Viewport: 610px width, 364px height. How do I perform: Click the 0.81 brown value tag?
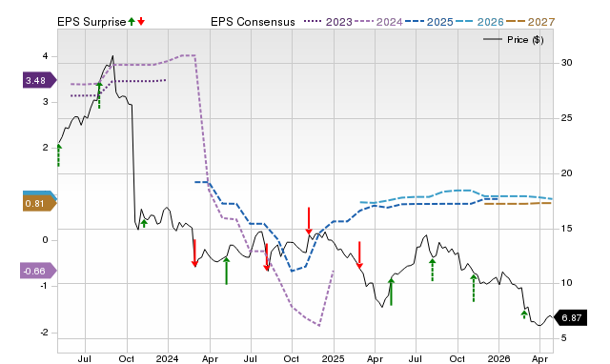(40, 203)
